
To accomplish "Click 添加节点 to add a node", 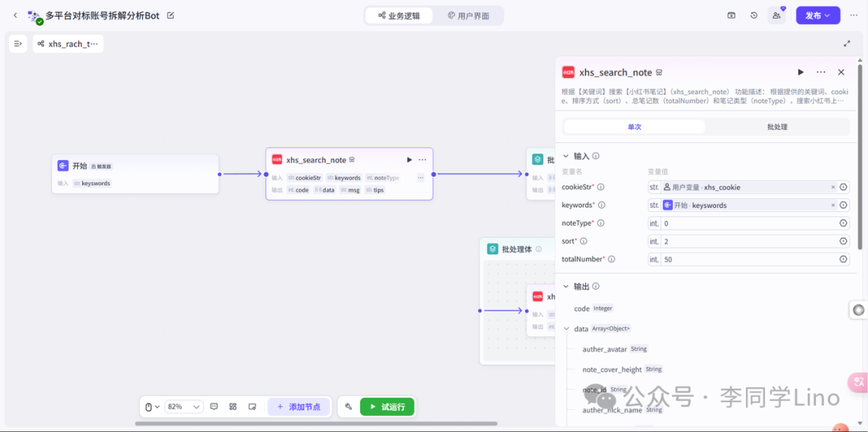I will [x=299, y=406].
